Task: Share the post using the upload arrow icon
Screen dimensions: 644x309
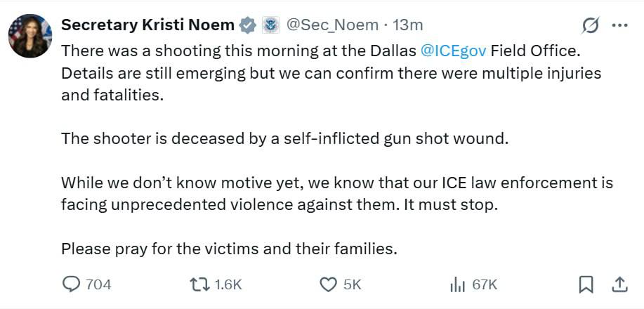Action: (x=619, y=284)
